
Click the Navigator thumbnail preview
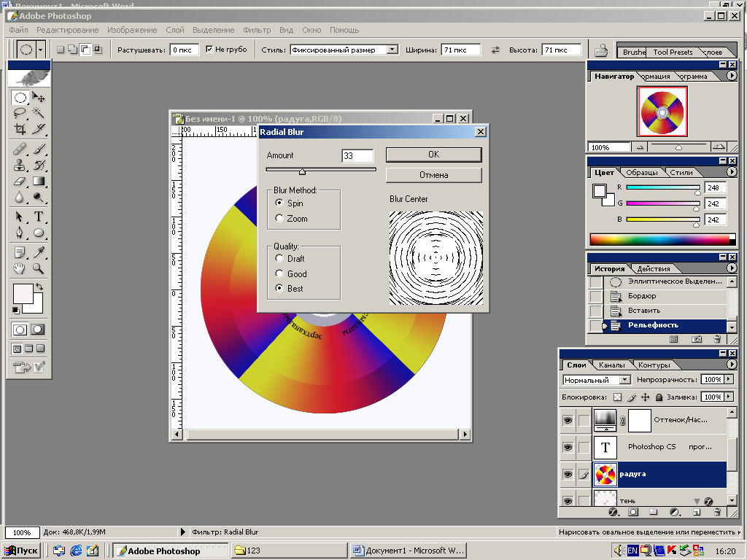click(662, 112)
